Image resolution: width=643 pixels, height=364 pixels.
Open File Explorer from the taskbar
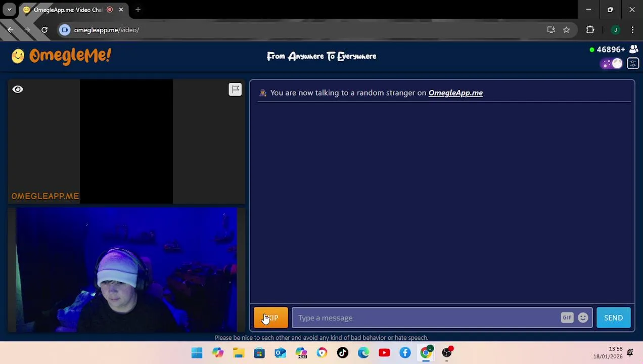tap(239, 352)
